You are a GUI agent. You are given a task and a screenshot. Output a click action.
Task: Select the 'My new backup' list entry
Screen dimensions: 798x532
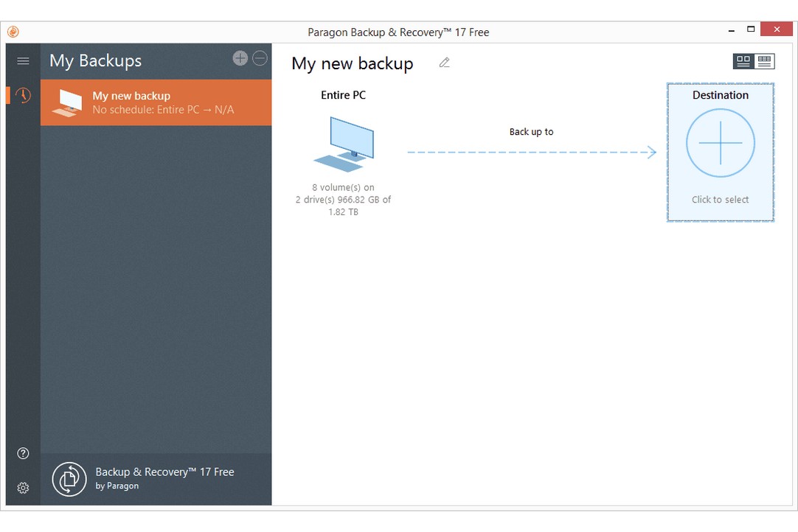[156, 102]
